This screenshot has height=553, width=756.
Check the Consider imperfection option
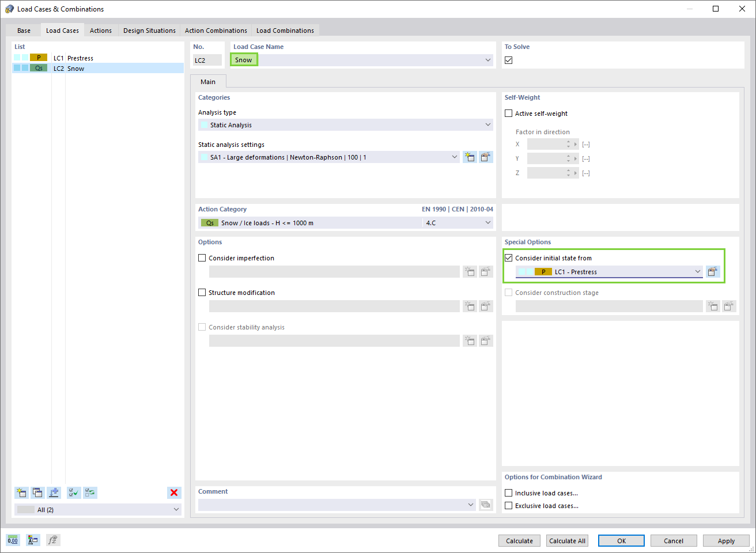(x=202, y=257)
